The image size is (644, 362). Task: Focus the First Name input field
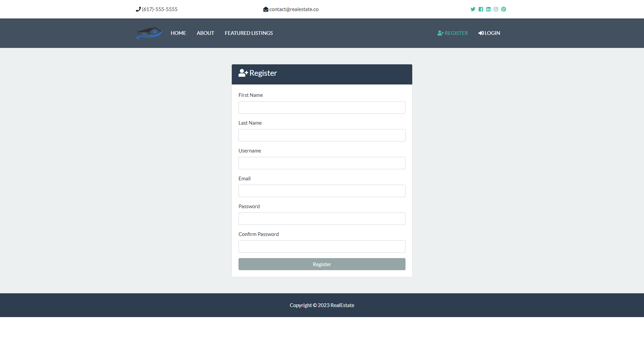click(x=322, y=108)
